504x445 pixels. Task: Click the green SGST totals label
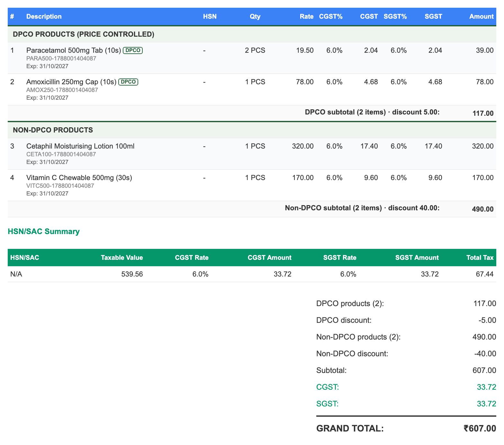[327, 404]
